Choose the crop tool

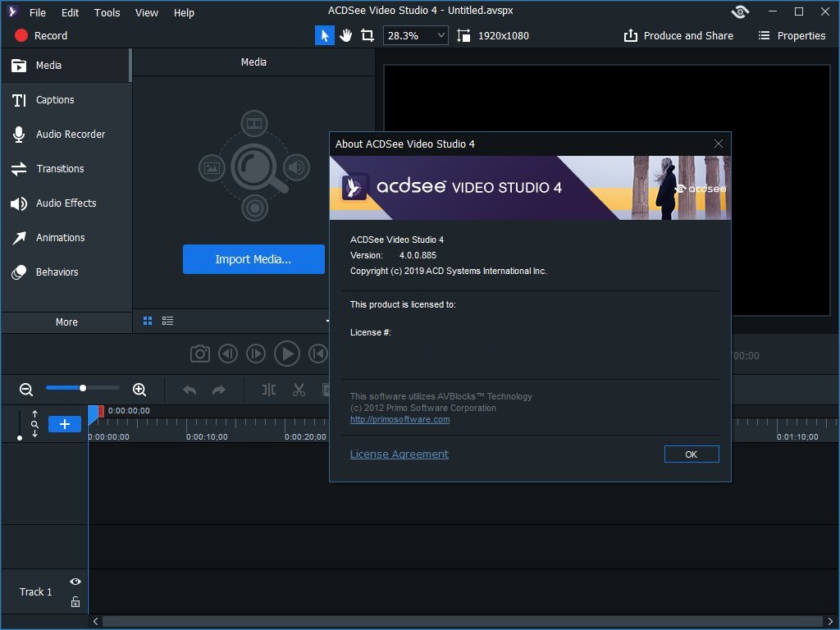[x=367, y=35]
